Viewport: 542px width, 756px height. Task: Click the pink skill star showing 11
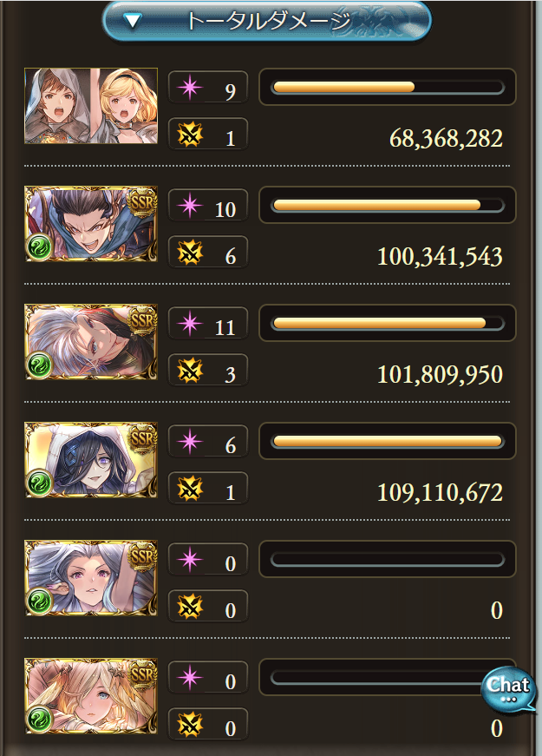(190, 324)
